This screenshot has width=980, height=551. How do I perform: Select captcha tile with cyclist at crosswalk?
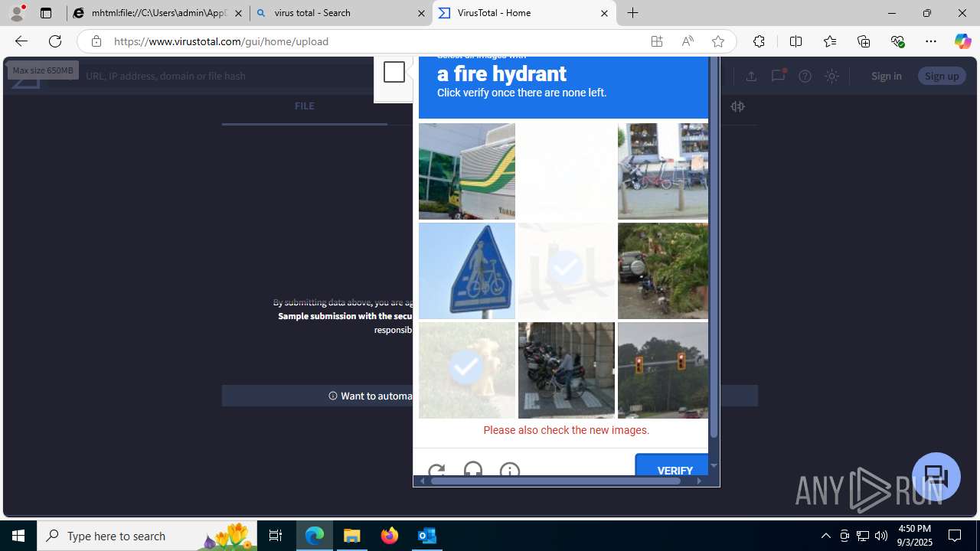coord(567,370)
